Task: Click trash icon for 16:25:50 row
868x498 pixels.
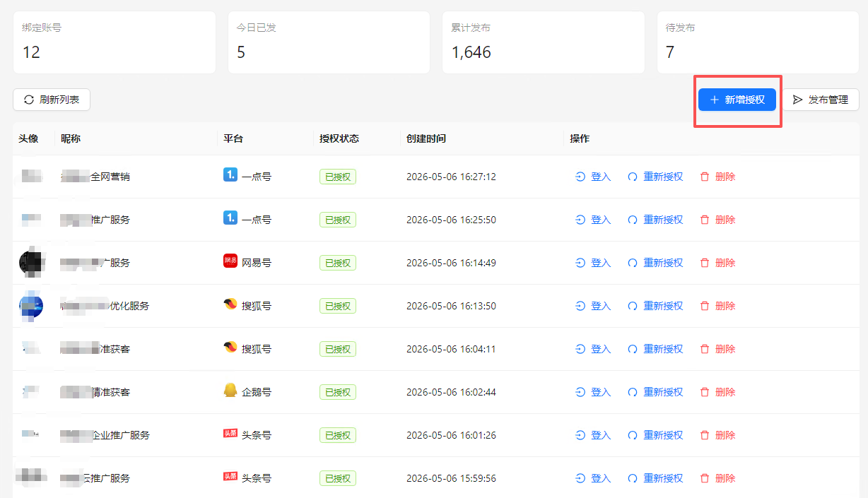Action: click(704, 220)
